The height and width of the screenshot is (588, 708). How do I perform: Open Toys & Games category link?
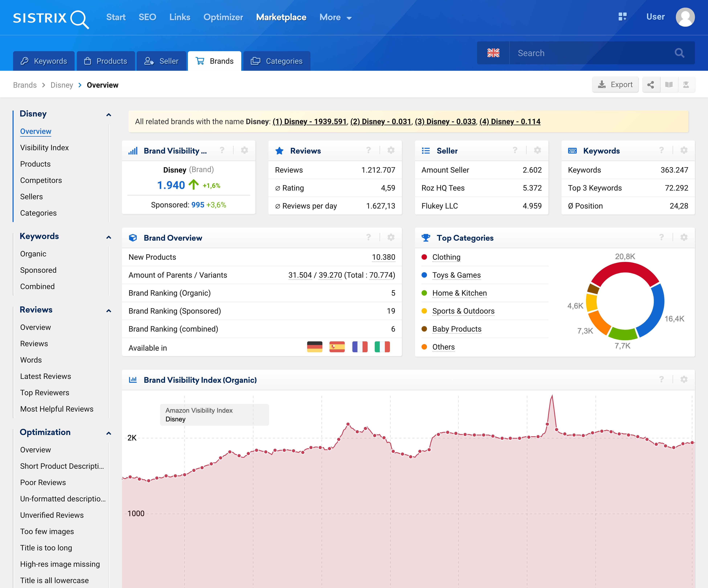pos(457,275)
